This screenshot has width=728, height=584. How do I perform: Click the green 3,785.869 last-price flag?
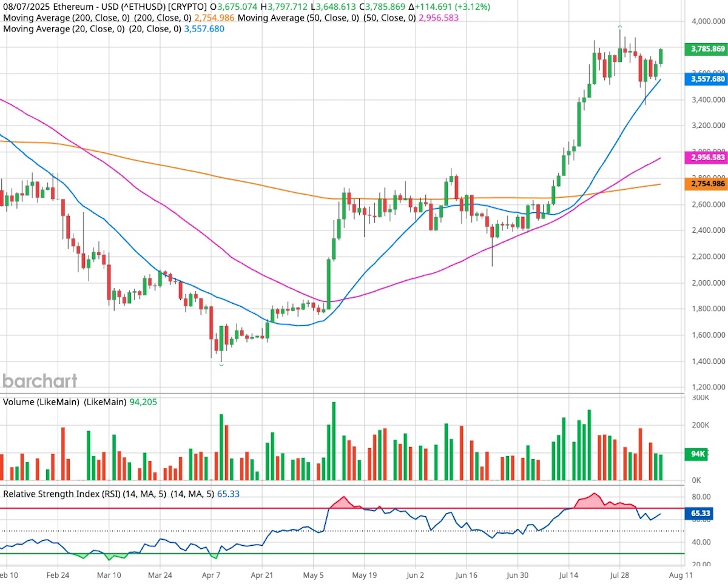[706, 49]
